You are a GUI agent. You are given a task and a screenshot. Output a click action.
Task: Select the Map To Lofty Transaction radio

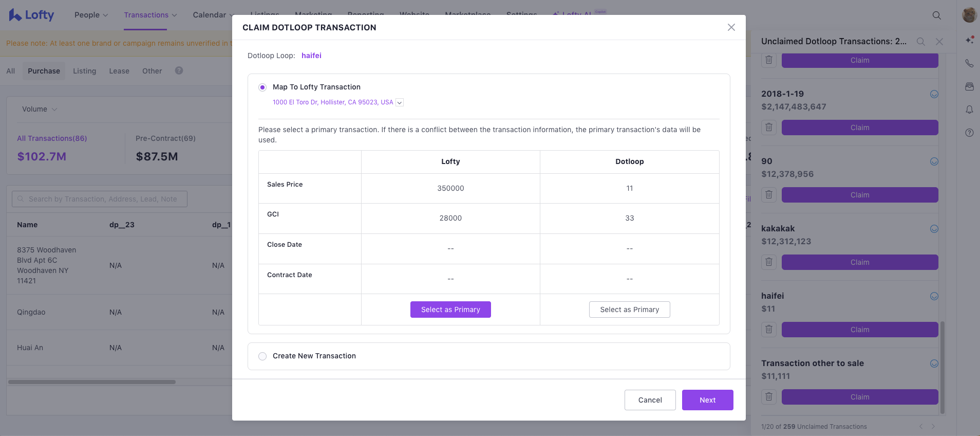[x=262, y=87]
